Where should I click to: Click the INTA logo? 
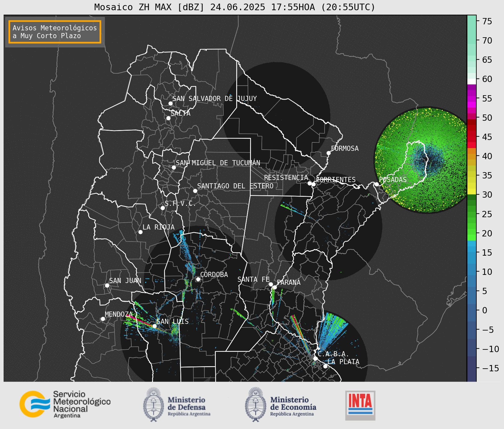click(360, 405)
